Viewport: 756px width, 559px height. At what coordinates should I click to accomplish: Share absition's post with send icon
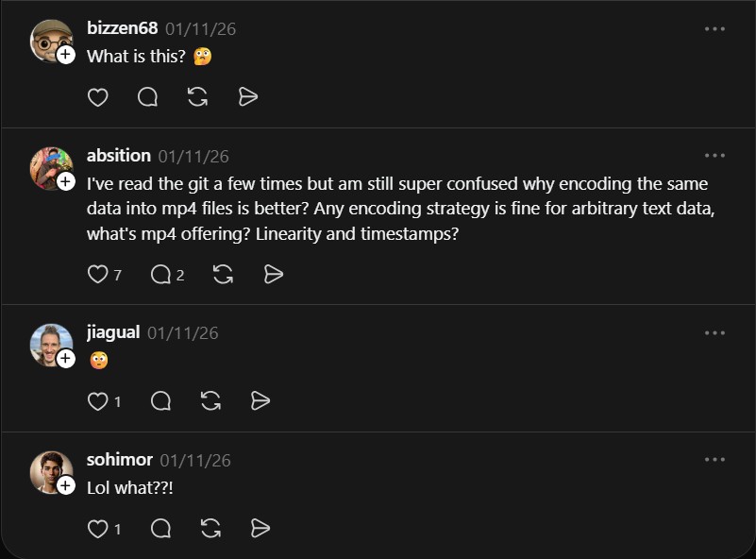click(x=274, y=275)
